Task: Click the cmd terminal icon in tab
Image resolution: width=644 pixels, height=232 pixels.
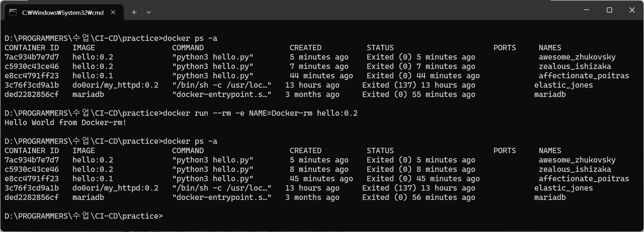Action: (13, 12)
